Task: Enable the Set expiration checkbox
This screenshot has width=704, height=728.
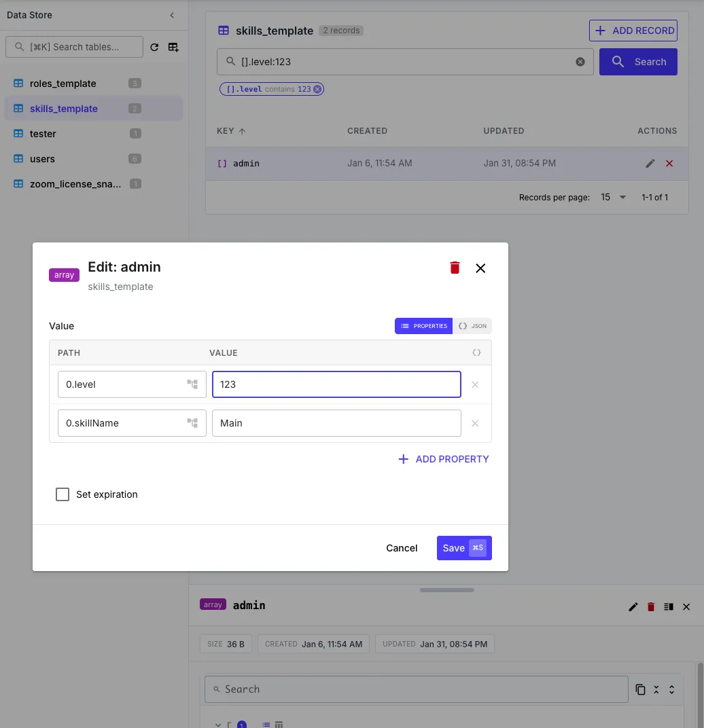Action: pos(63,494)
